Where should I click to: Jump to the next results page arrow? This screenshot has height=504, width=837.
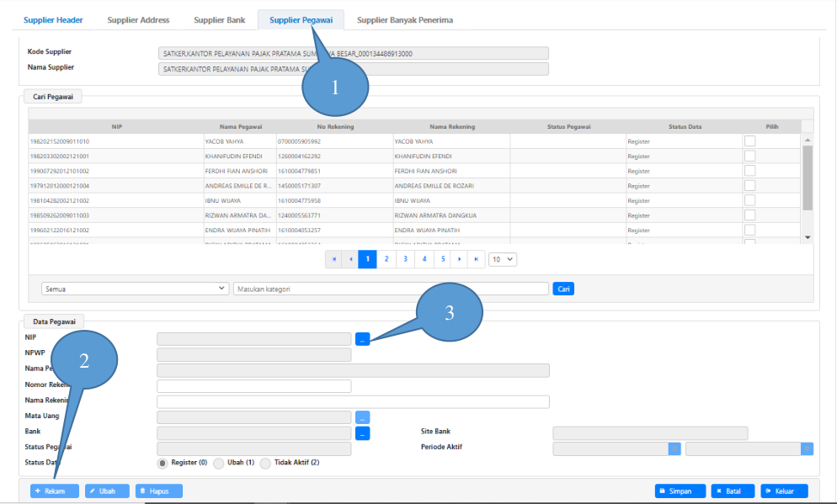pos(460,259)
